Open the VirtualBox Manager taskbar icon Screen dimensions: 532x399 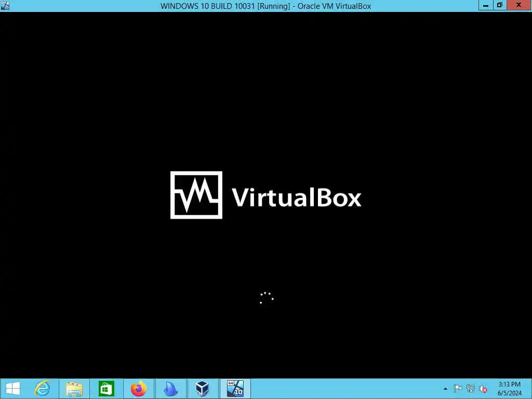point(202,389)
